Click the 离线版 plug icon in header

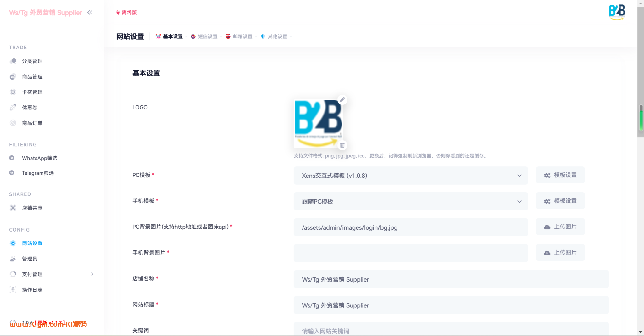click(x=118, y=13)
